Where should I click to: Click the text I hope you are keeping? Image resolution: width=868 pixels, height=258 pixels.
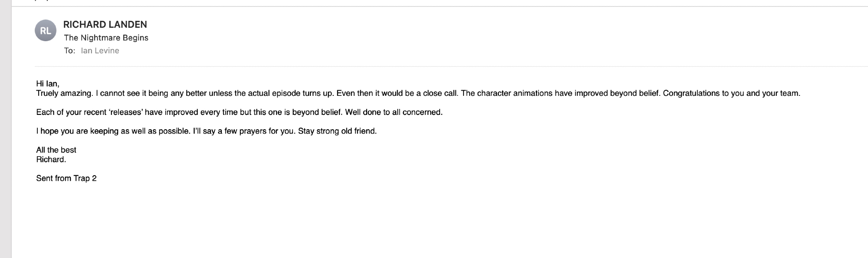tap(77, 131)
